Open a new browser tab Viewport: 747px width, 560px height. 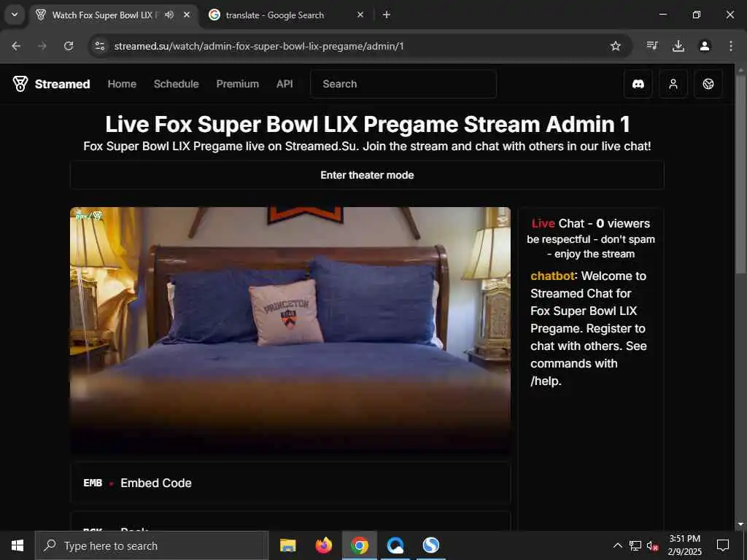387,15
